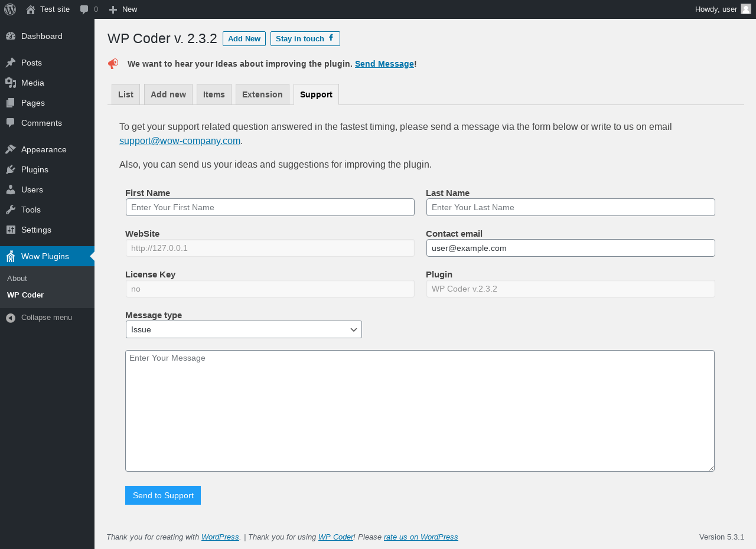This screenshot has width=756, height=549.
Task: Click the Add New button
Action: coord(244,38)
